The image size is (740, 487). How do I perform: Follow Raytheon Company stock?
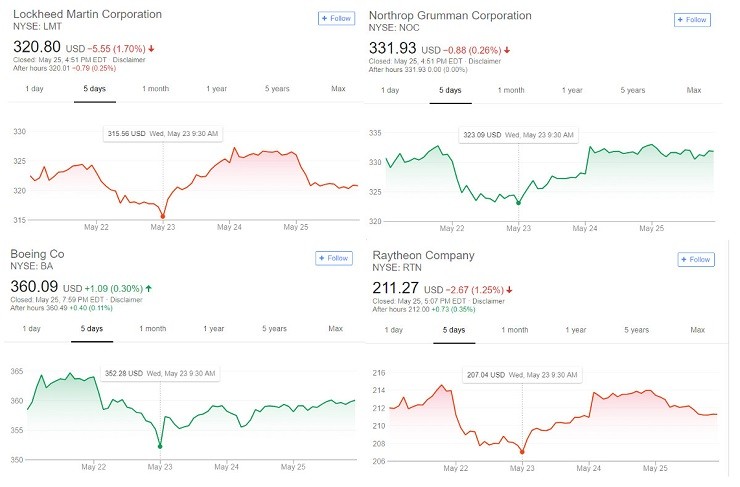coord(695,260)
